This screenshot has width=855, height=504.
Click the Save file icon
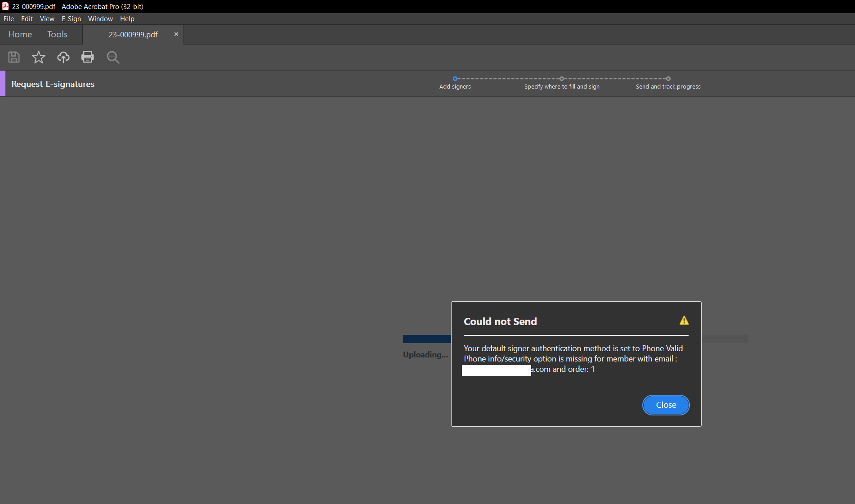[x=13, y=57]
